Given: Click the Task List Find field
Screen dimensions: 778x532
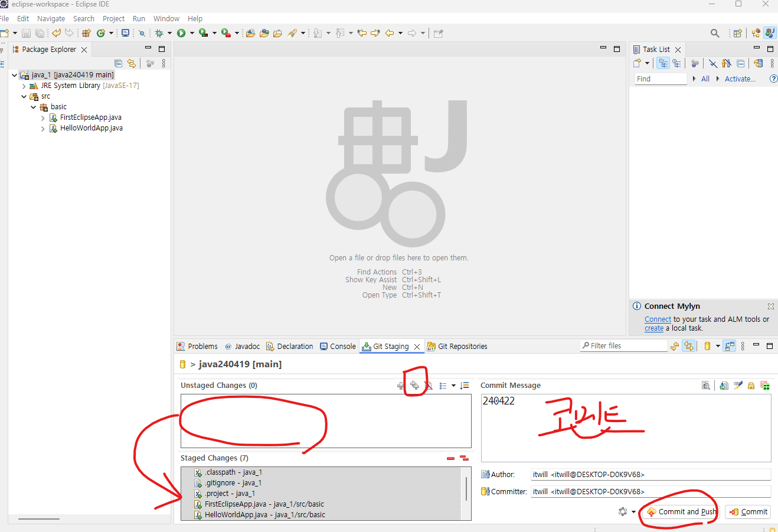Looking at the screenshot, I should [661, 79].
